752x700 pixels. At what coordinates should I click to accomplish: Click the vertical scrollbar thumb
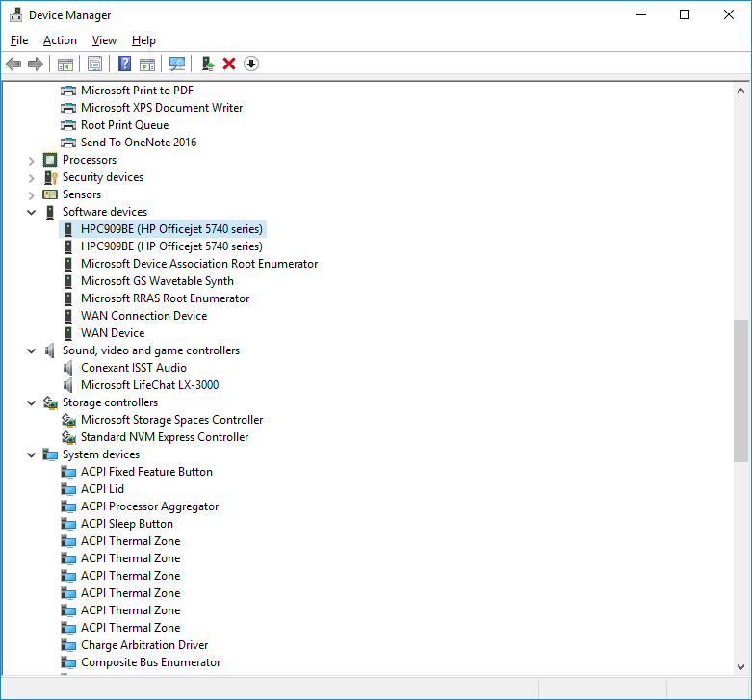740,391
